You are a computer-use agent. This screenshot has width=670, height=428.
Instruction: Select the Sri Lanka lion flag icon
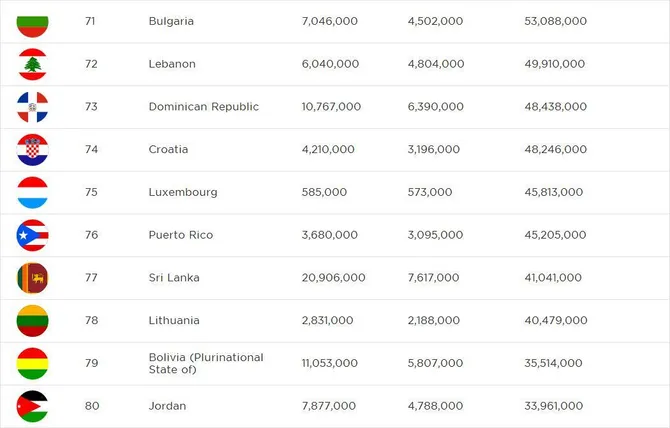(32, 278)
